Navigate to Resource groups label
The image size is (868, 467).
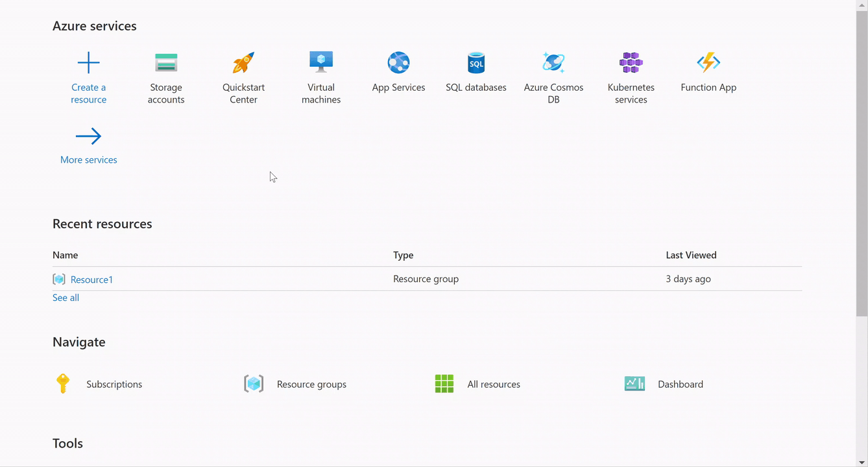(x=311, y=384)
